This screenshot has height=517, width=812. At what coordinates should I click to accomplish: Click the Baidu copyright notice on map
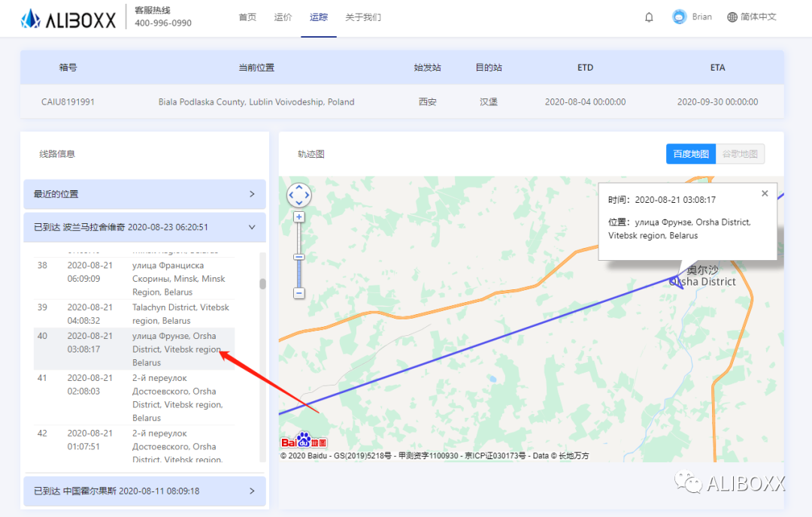tap(435, 456)
